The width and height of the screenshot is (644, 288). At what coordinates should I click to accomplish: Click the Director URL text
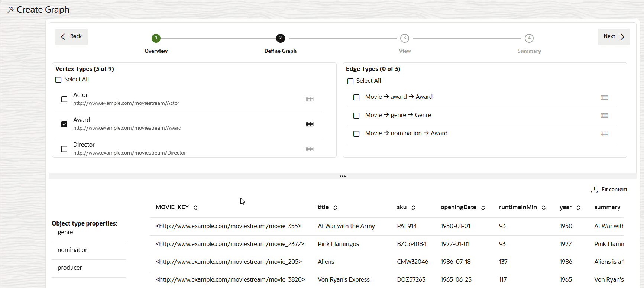coord(129,153)
